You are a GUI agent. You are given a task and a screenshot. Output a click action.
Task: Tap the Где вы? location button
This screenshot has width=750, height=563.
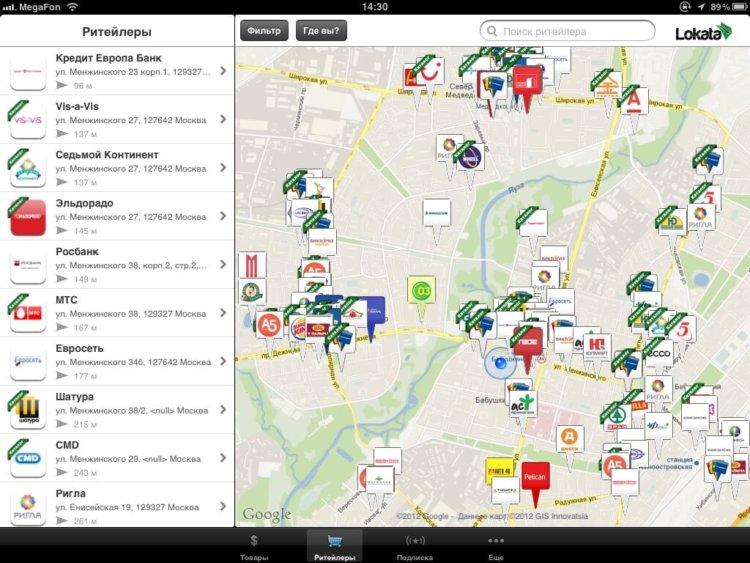coord(321,31)
